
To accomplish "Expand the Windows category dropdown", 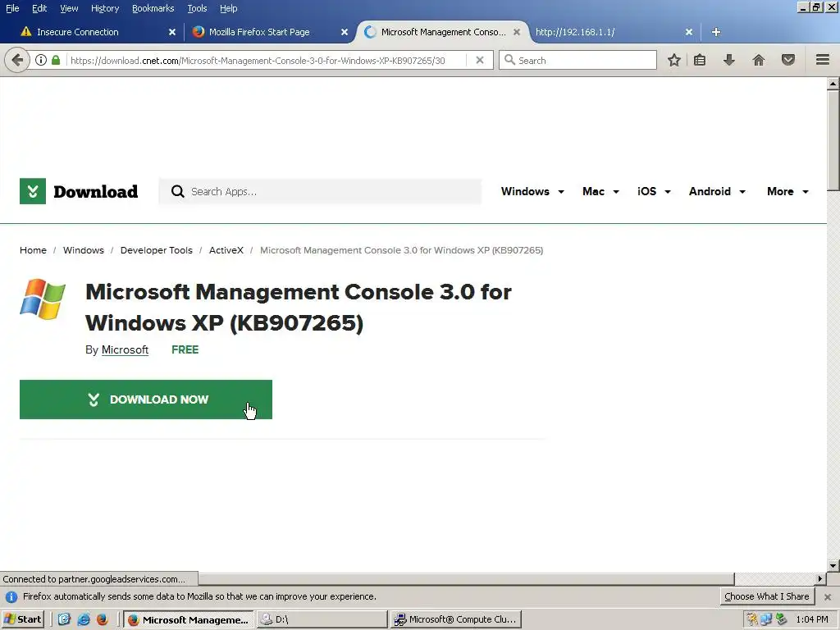I will [532, 191].
